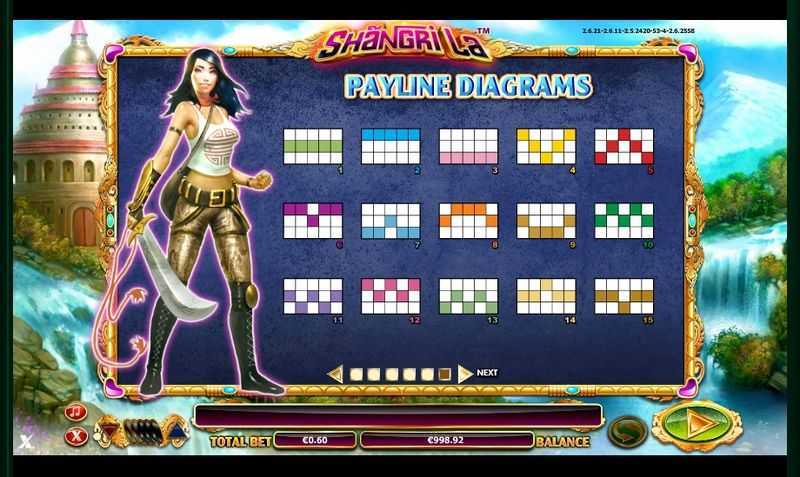Advance with the right arrow next to NEXT
Viewport: 800px width, 477px height.
tap(465, 374)
